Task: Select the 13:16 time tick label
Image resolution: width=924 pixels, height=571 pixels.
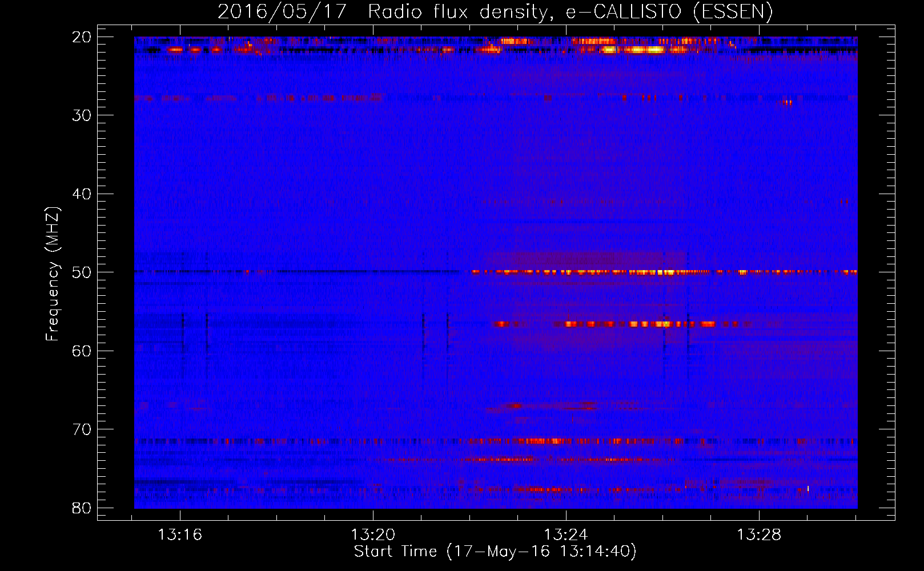Action: tap(180, 535)
